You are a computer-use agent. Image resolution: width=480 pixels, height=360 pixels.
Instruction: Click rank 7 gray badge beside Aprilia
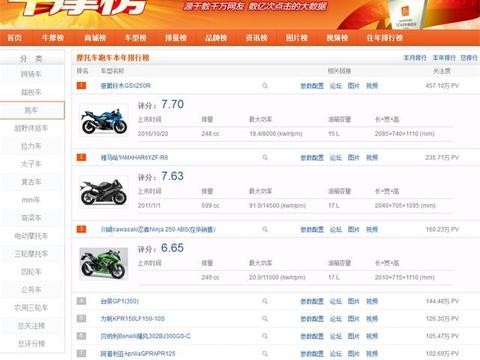pos(81,353)
